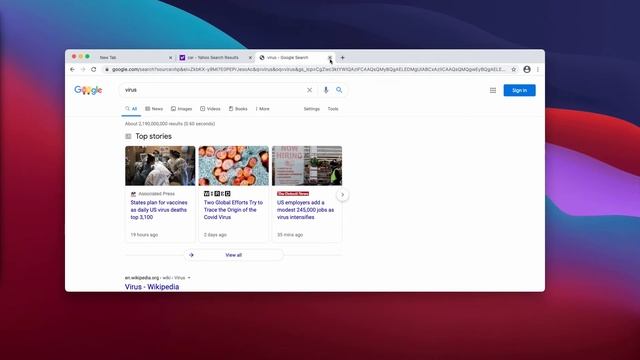The width and height of the screenshot is (640, 360).
Task: Open the States plan for vaccines story
Action: point(159,210)
